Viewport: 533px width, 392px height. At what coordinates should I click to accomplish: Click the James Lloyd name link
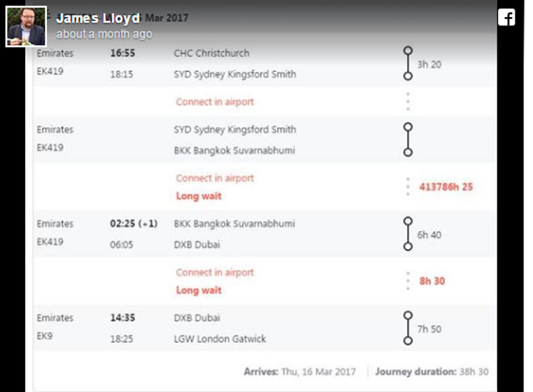pos(98,18)
